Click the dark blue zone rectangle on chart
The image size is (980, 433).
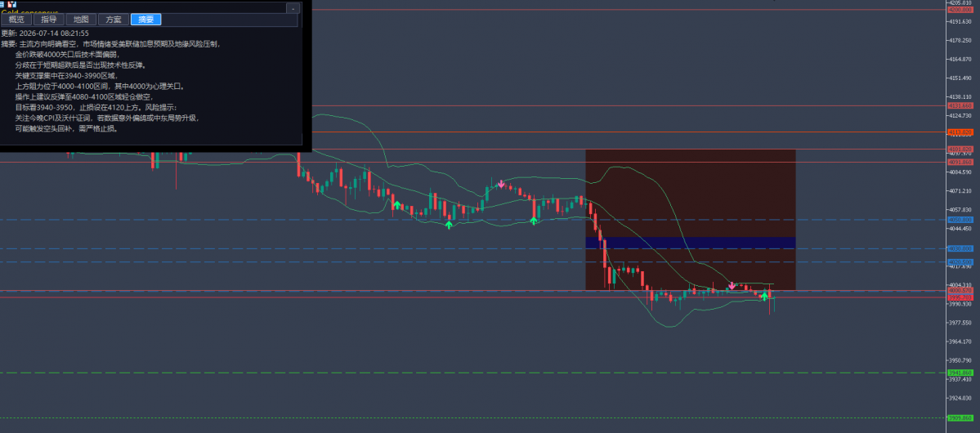[x=691, y=243]
